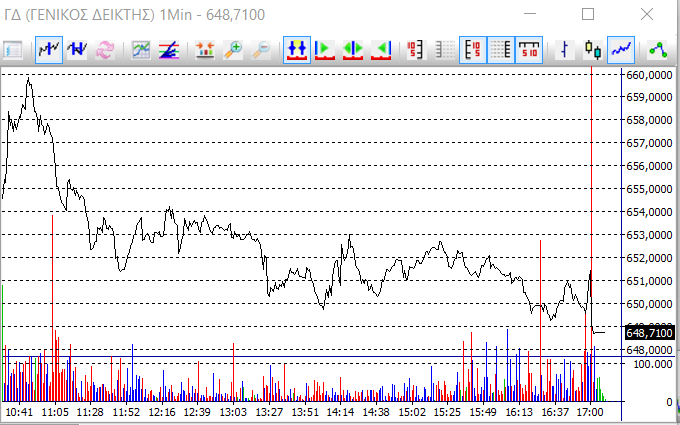Click the center green double-arrow icon
Viewport: 680px width, 425px height.
(x=353, y=50)
